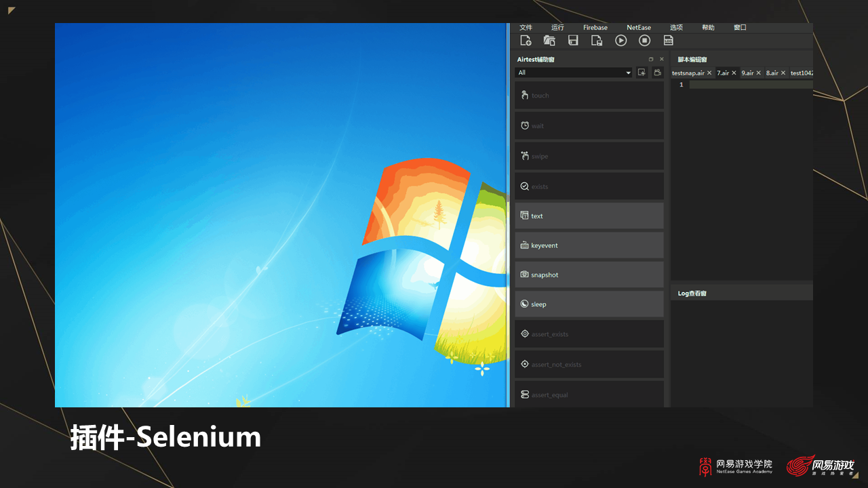Click the save script toolbar icon
This screenshot has width=868, height=488.
coord(573,41)
